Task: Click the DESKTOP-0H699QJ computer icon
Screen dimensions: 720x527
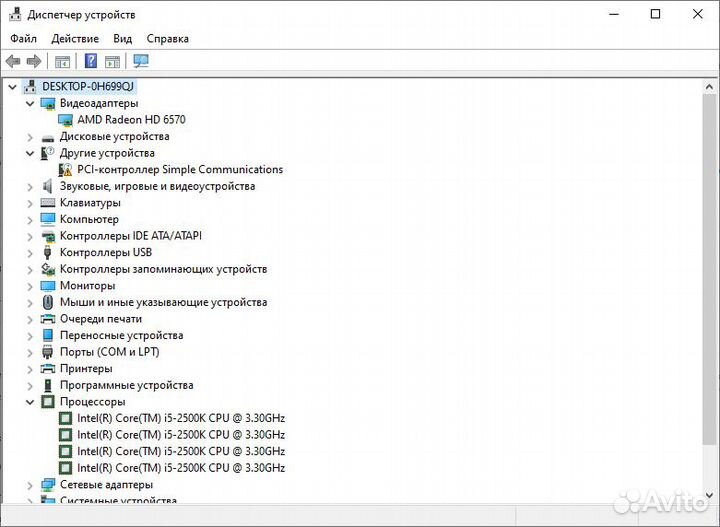Action: [30, 86]
